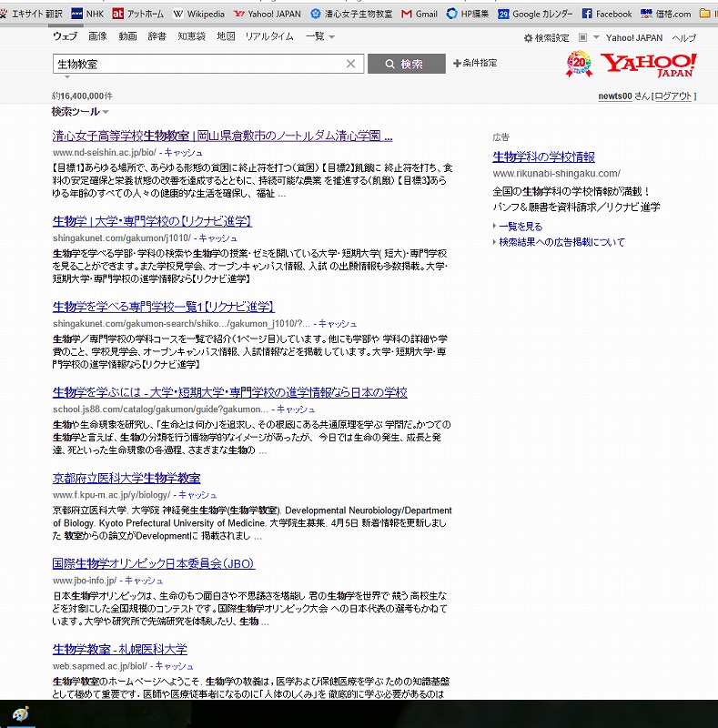Open 京都府立医科大学生物学教室 result
The width and height of the screenshot is (718, 728).
126,478
